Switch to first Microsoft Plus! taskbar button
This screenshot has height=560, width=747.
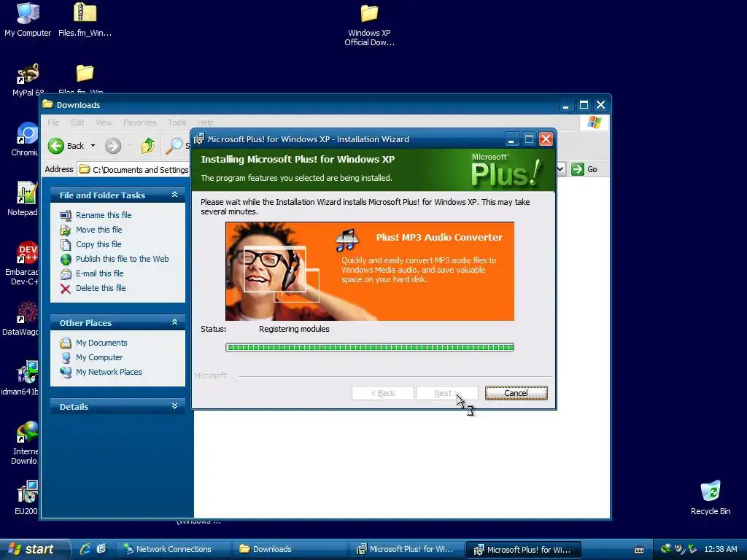[x=406, y=549]
